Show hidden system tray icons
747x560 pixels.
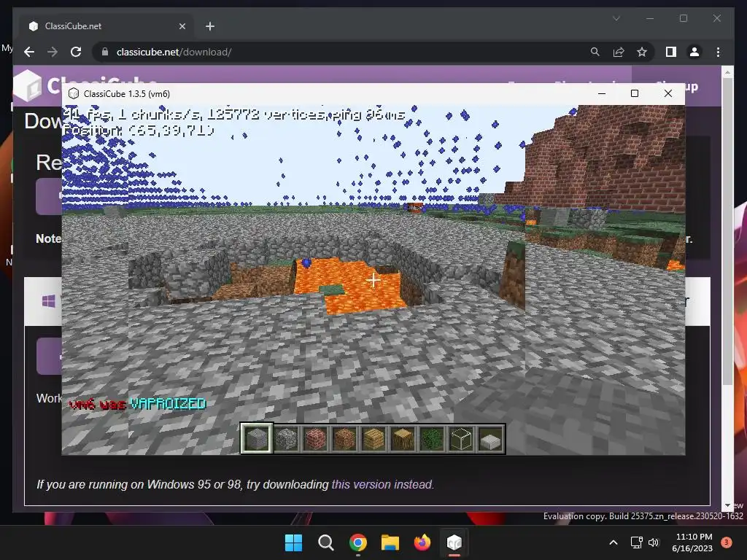click(x=614, y=542)
